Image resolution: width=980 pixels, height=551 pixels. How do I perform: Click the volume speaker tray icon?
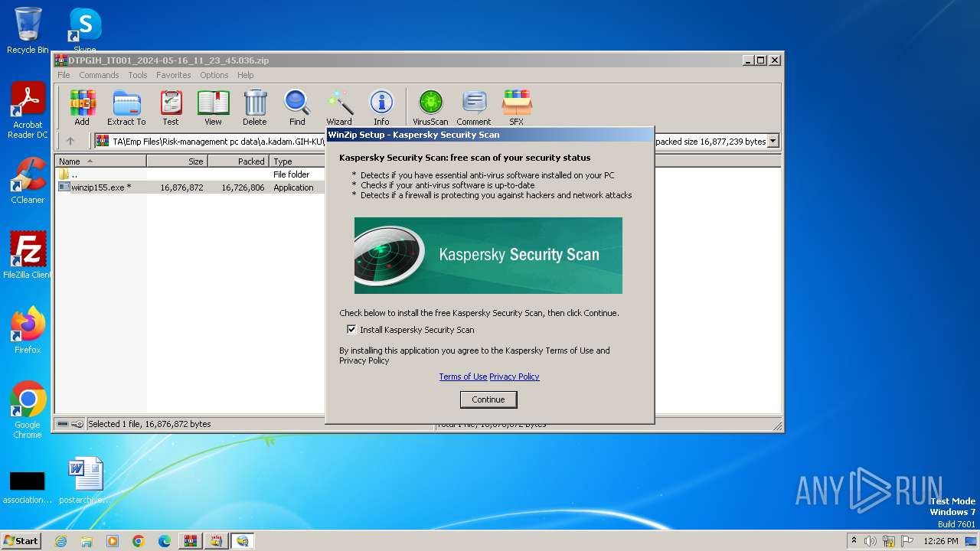click(x=871, y=541)
